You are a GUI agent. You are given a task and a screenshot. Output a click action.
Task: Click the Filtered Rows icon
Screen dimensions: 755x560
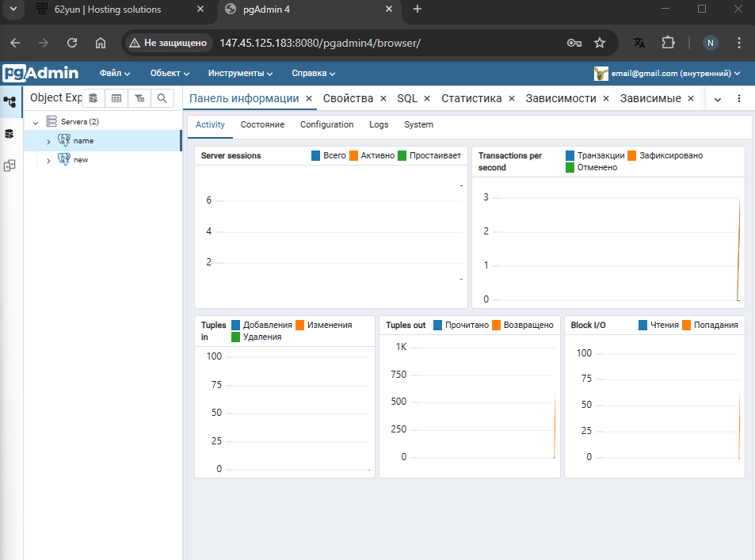point(139,98)
